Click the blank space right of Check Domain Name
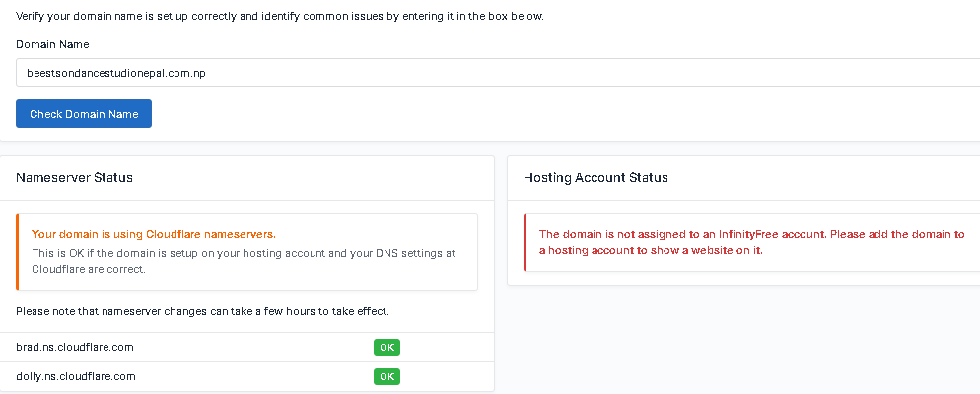Viewport: 980px width, 394px height. click(x=493, y=114)
